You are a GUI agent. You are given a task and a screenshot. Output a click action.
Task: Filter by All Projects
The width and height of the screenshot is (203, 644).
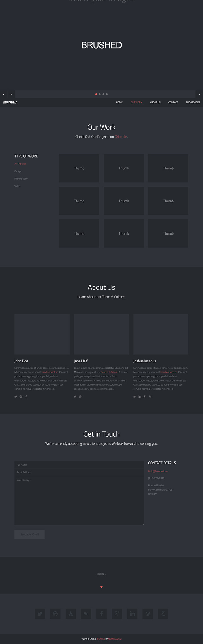pos(20,164)
